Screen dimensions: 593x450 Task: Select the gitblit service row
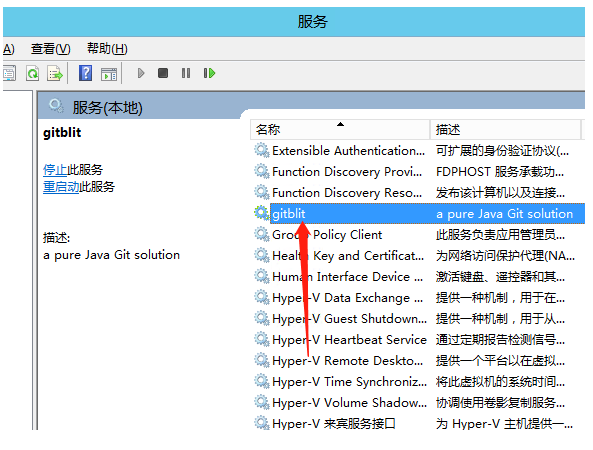[x=419, y=214]
